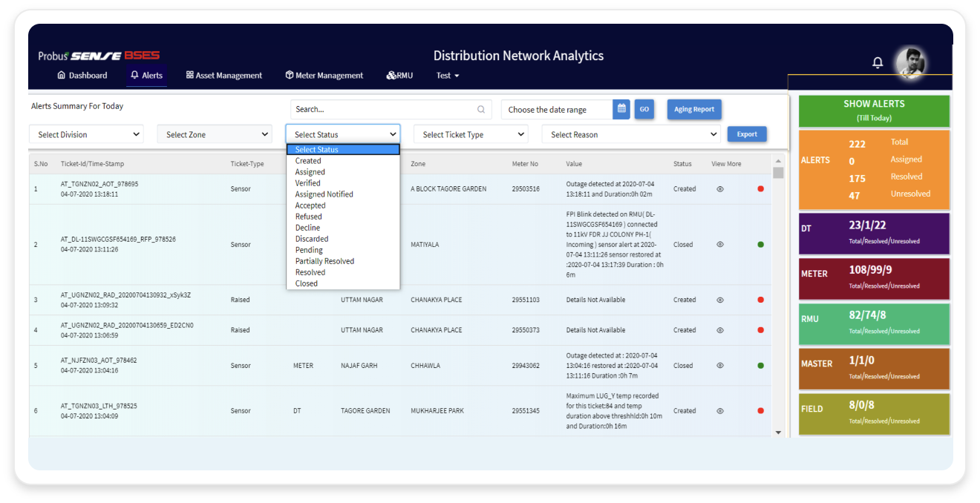This screenshot has width=980, height=503.
Task: Open the Select Zone dropdown
Action: (215, 134)
